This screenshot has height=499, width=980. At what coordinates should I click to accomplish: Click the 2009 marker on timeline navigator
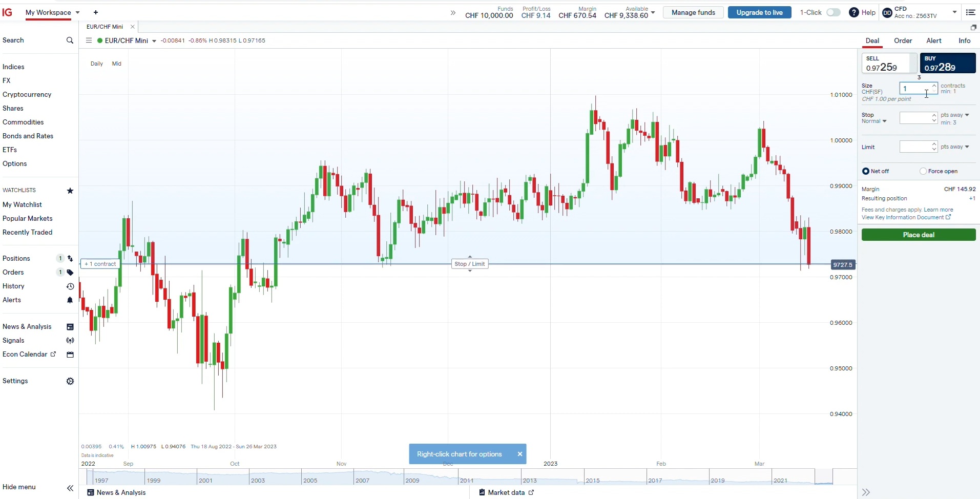coord(412,481)
